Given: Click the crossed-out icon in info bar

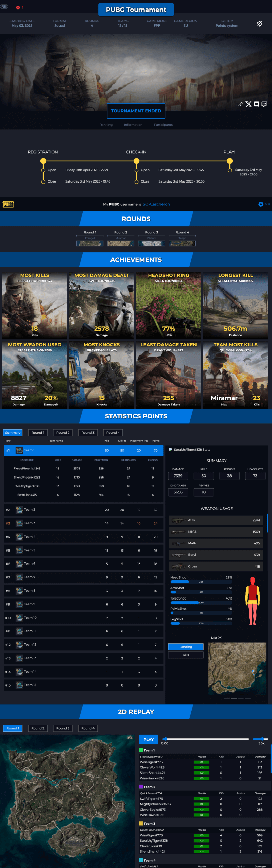Looking at the screenshot, I should coord(260,23).
